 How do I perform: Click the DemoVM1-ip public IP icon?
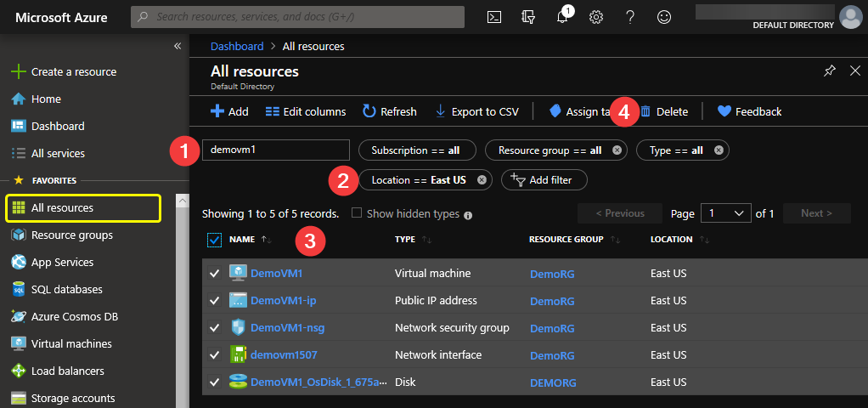(x=238, y=300)
